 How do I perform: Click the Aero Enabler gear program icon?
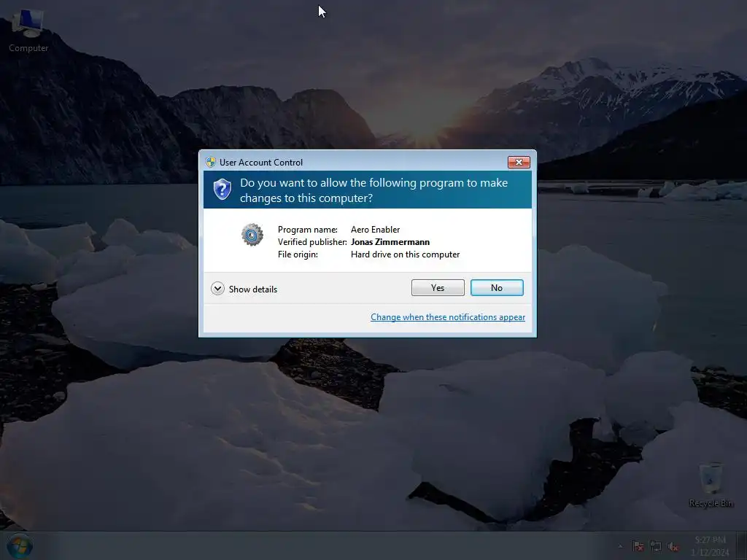click(x=252, y=235)
